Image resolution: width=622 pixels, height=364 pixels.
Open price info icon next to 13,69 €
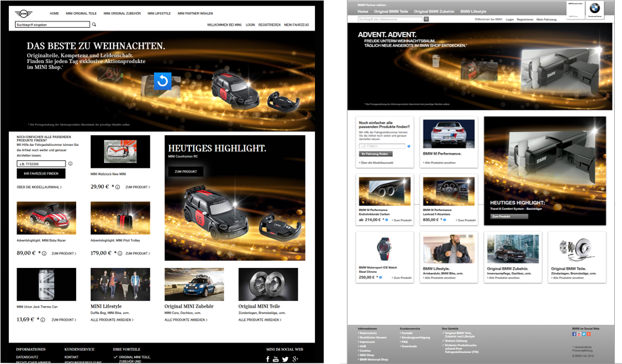click(x=43, y=320)
